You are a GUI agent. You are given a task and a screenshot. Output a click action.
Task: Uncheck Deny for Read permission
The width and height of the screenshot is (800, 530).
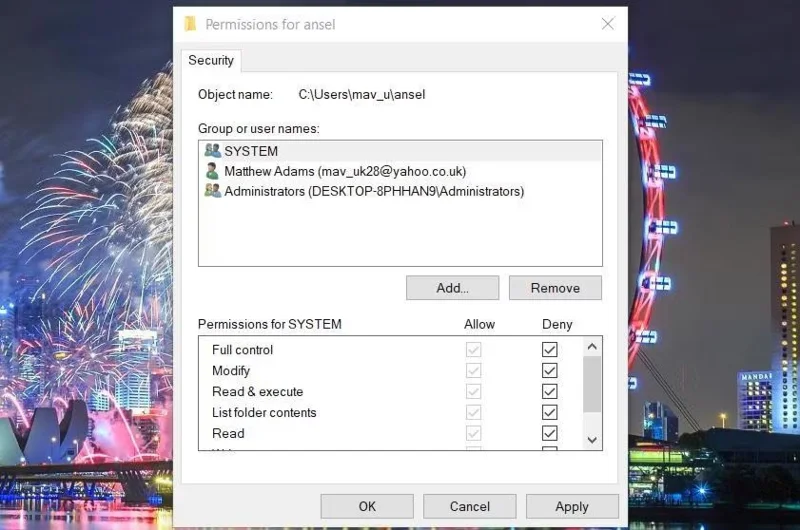click(549, 433)
